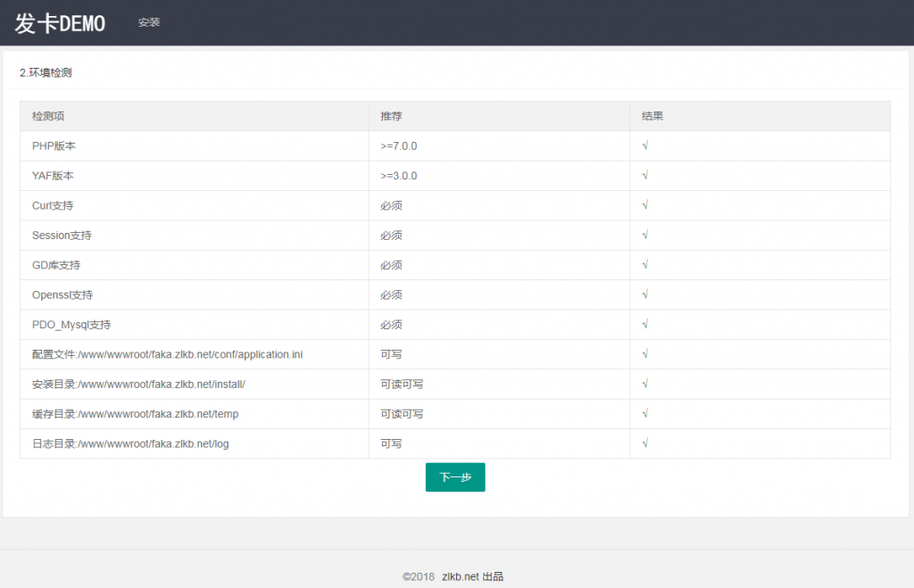
Task: Click the check mark for Session支持
Action: 645,235
